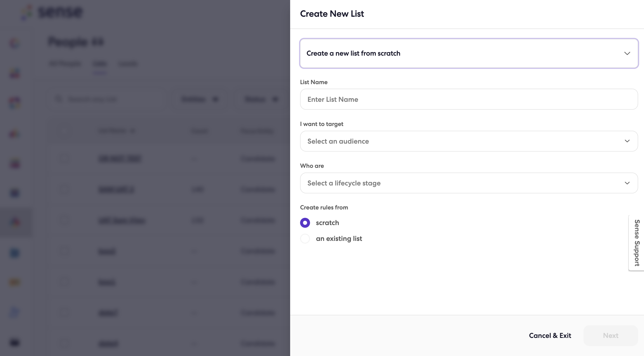Focus the Enter List Name field
This screenshot has width=644, height=356.
pyautogui.click(x=469, y=99)
